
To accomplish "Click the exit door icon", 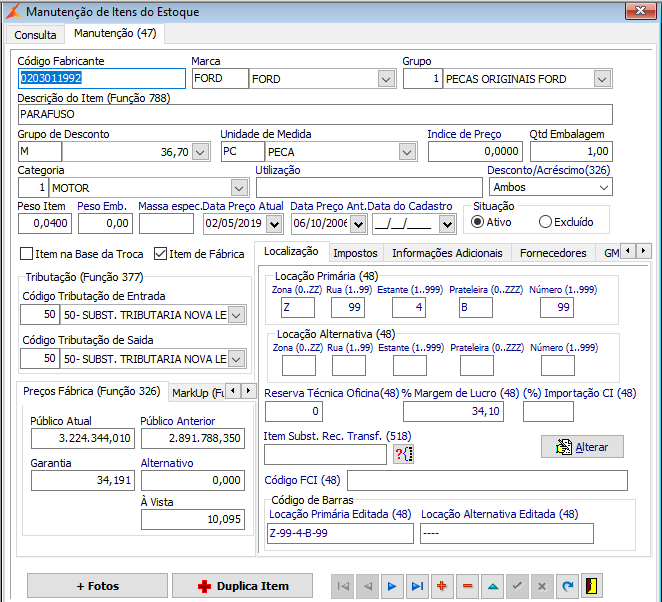I will click(x=593, y=586).
